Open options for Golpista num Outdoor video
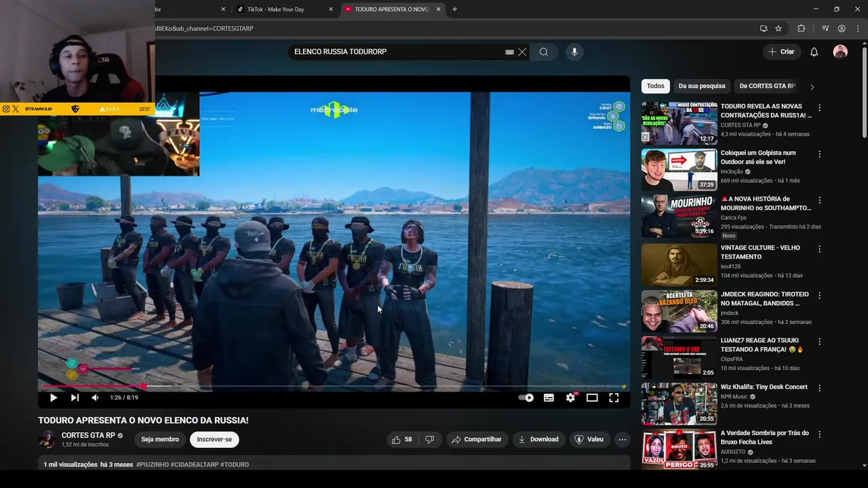This screenshot has height=488, width=868. click(x=819, y=155)
